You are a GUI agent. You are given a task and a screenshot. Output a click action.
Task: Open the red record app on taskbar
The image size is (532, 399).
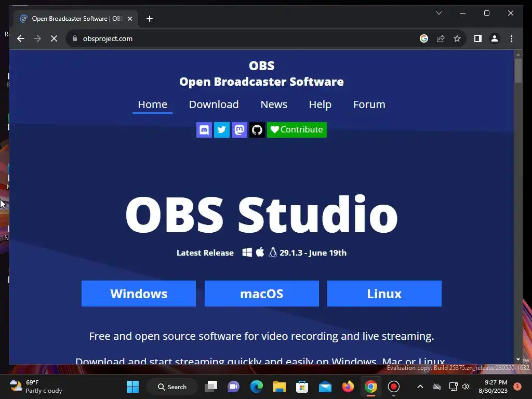click(x=394, y=387)
